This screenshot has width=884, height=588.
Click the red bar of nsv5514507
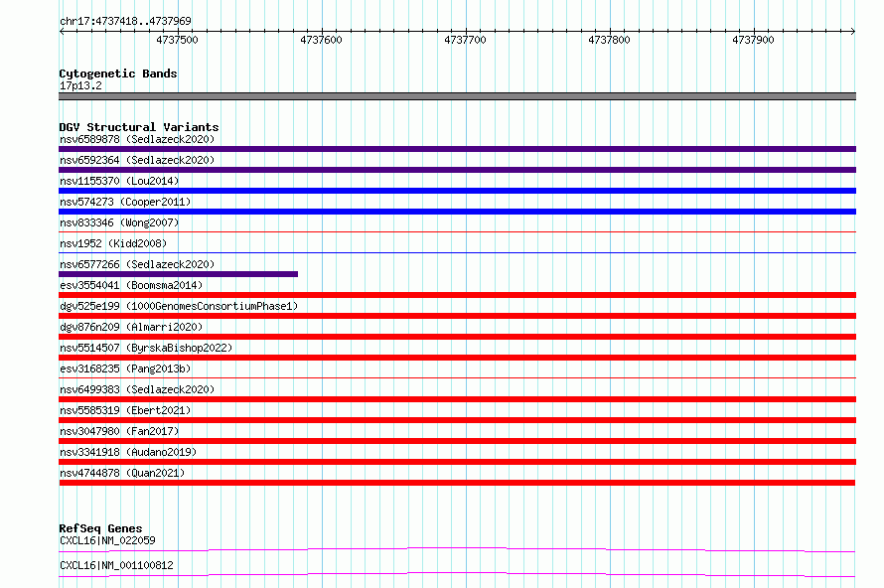tap(457, 358)
